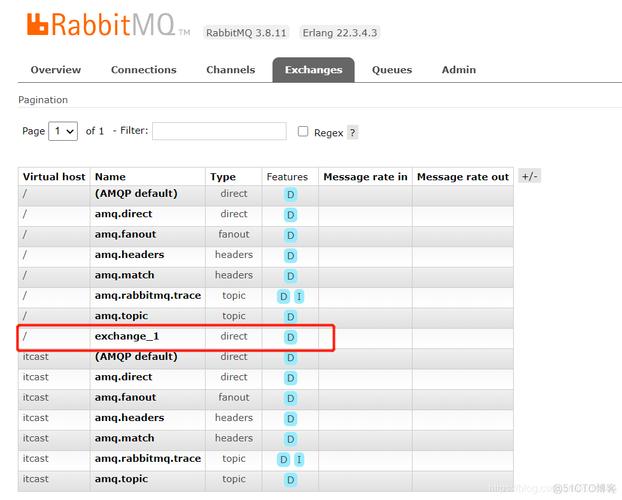Sort by Message rate out column

coord(463,177)
